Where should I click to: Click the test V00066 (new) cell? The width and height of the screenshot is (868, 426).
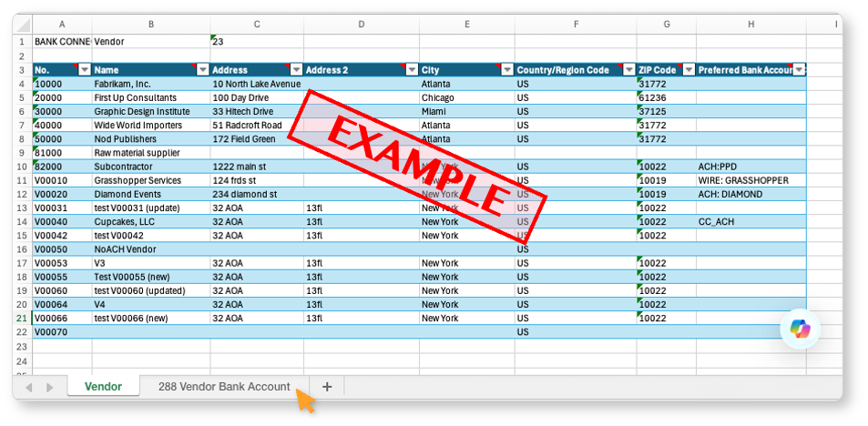click(151, 318)
